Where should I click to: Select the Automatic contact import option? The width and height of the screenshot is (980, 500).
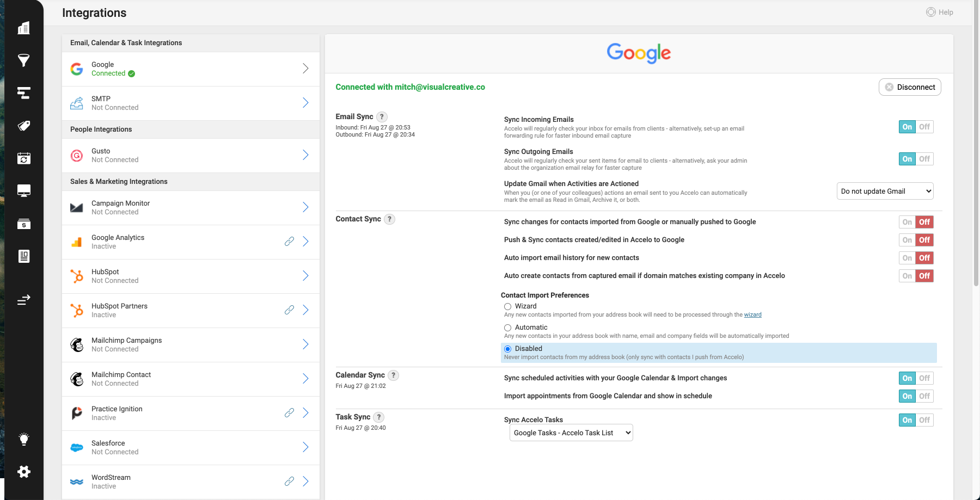pos(507,328)
